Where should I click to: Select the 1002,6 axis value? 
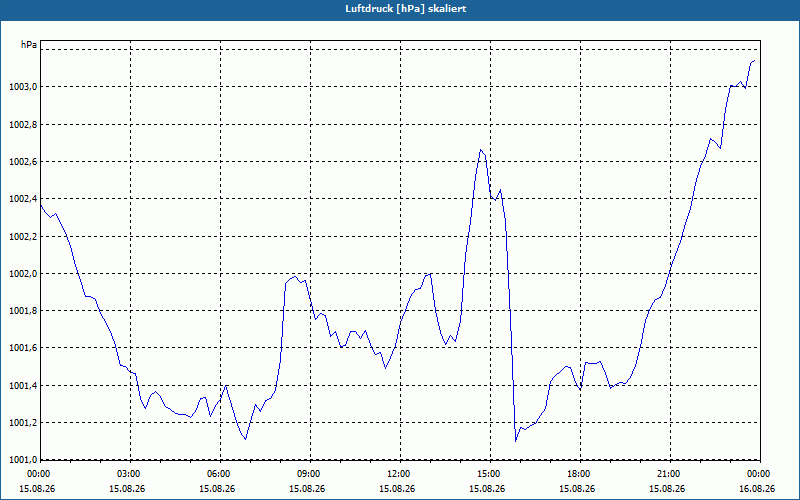23,162
